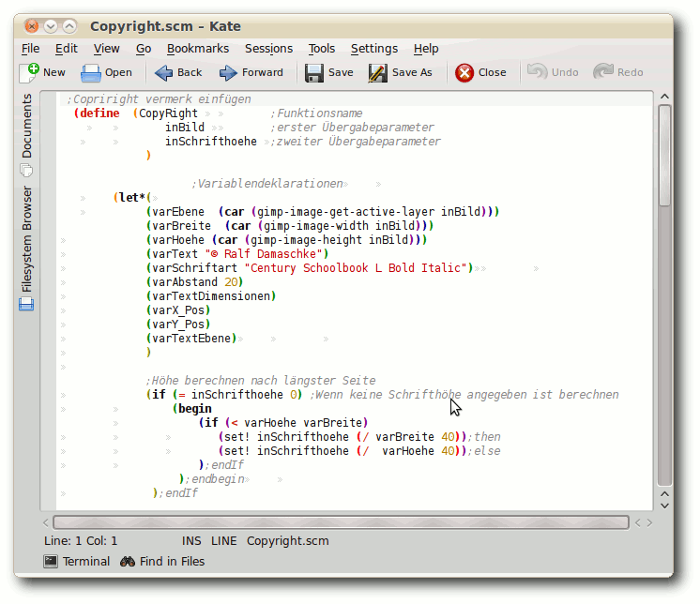
Task: Click the varTextDimensionen line
Action: pyautogui.click(x=211, y=296)
